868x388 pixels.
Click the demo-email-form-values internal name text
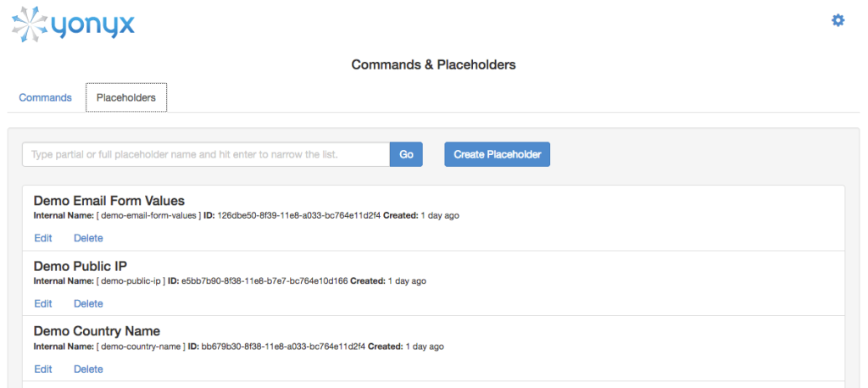coord(148,216)
